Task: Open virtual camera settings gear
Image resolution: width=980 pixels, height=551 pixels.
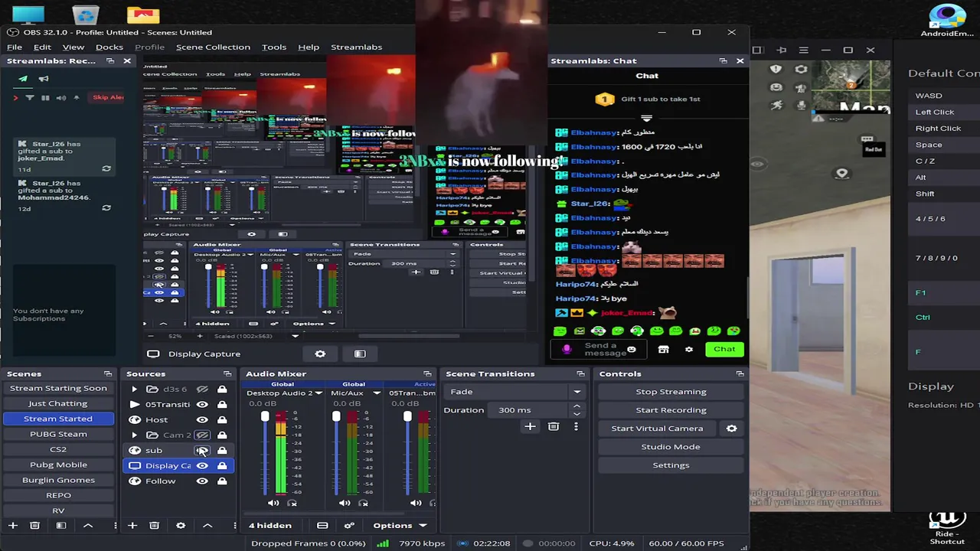Action: click(x=731, y=429)
